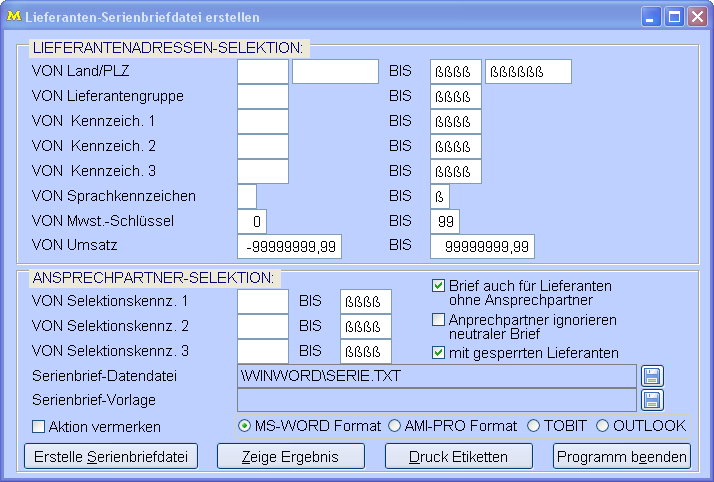Click the save icon beside Serienbrief-Vorlage

point(651,400)
